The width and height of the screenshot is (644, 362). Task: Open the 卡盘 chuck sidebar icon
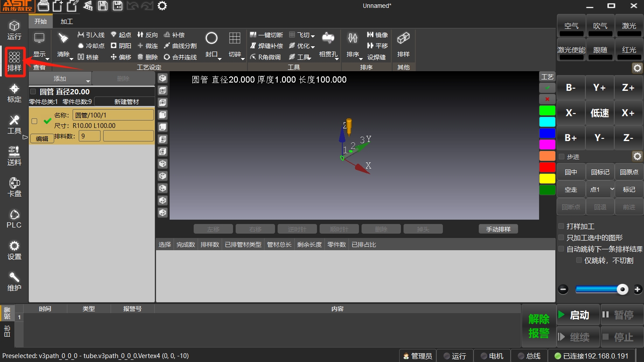[14, 187]
